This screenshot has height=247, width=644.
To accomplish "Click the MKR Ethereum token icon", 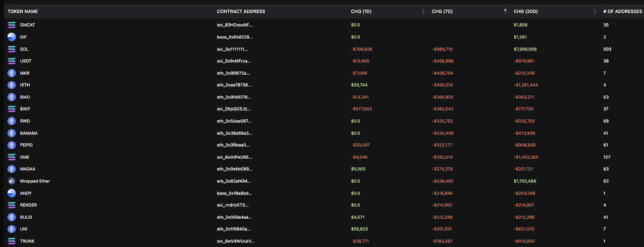I will pyautogui.click(x=11, y=73).
